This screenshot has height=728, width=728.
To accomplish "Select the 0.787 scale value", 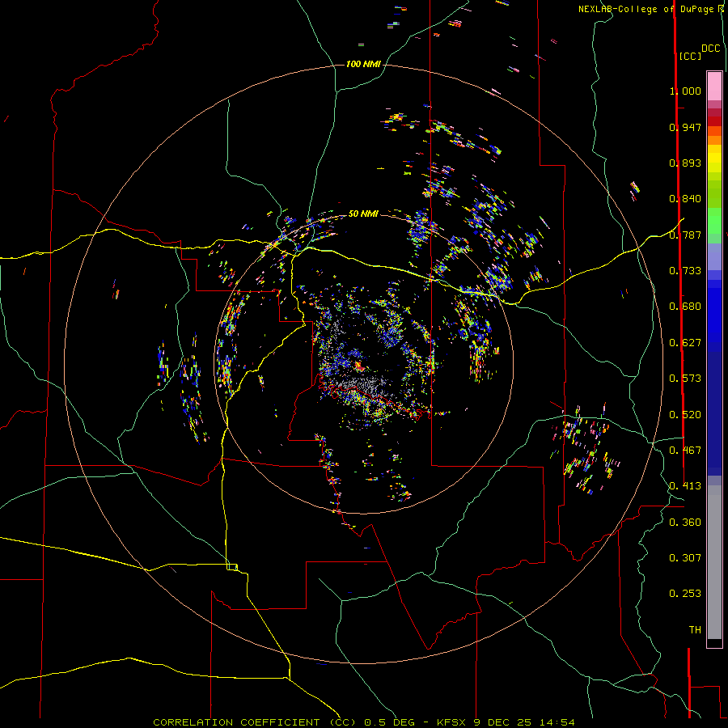I will pos(685,235).
